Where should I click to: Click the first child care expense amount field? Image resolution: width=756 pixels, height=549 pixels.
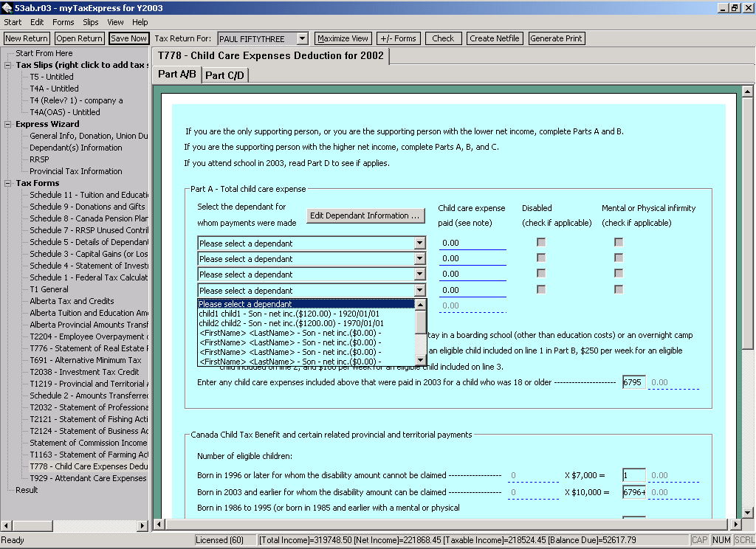[472, 243]
